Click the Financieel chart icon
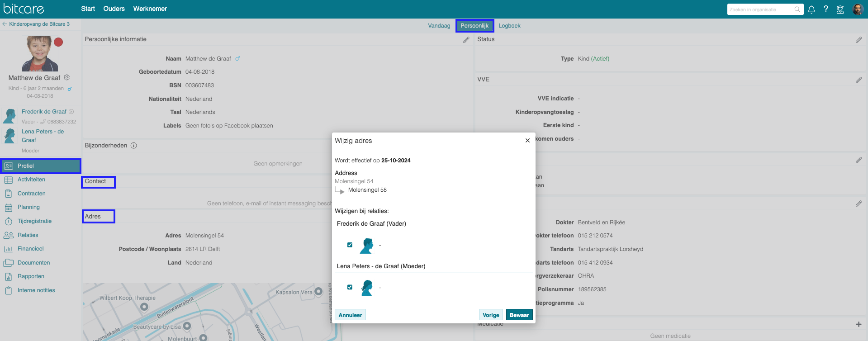868x341 pixels. (x=8, y=249)
